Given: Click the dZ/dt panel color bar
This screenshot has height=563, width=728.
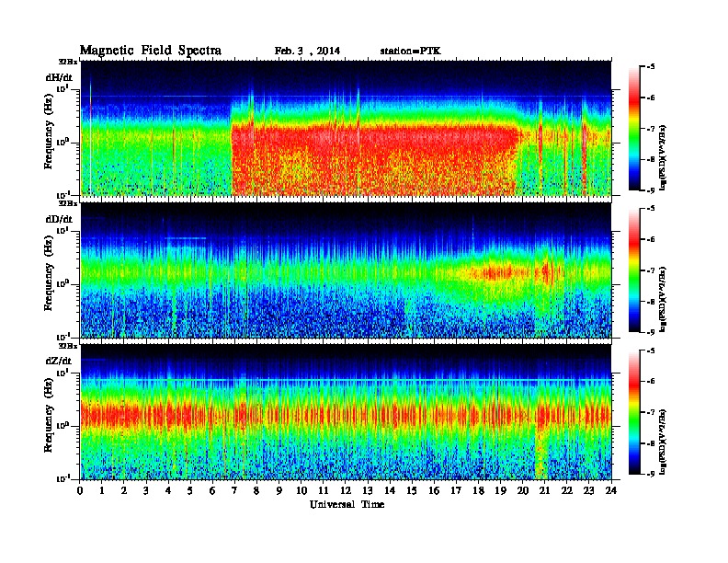Looking at the screenshot, I should click(x=634, y=412).
